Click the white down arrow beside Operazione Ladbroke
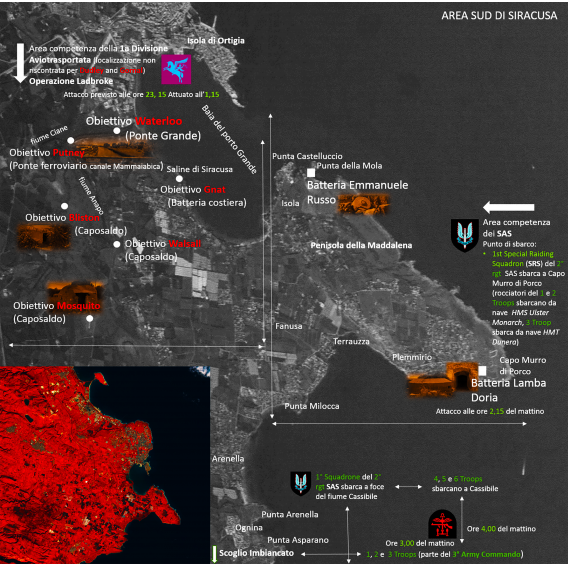This screenshot has width=568, height=568. (20, 63)
